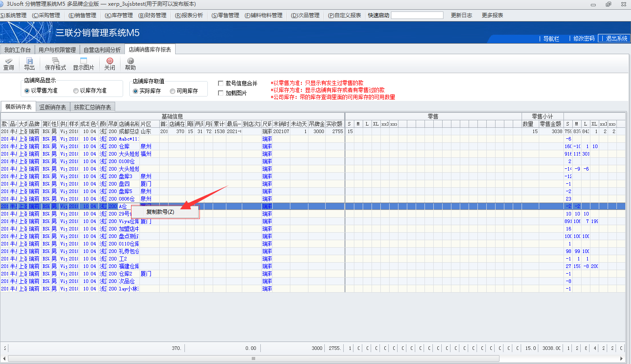Screen dimensions: 631x364
Task: Click the 快速启动 input box
Action: coord(417,15)
